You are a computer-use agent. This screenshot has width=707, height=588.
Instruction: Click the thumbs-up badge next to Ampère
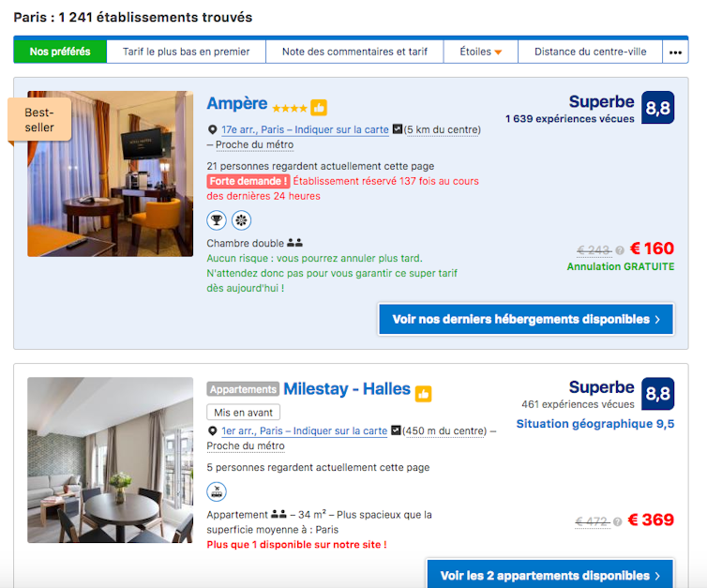(x=319, y=107)
